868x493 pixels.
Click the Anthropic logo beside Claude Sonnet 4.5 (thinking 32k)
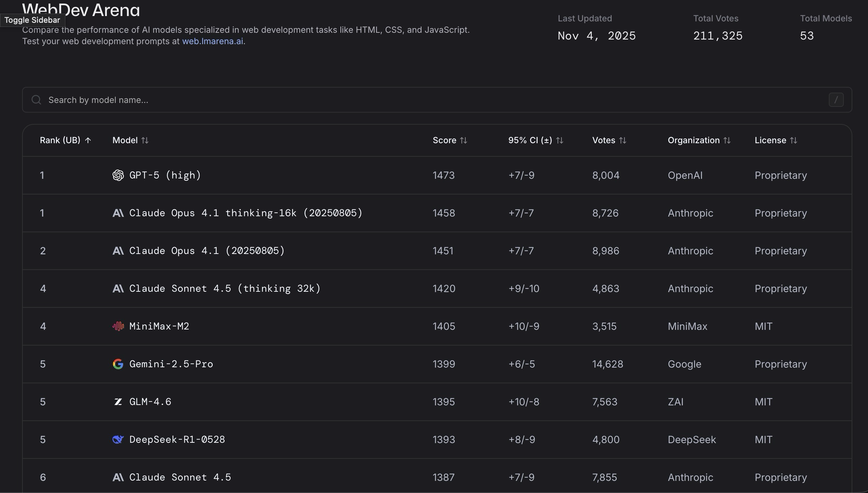(x=118, y=289)
